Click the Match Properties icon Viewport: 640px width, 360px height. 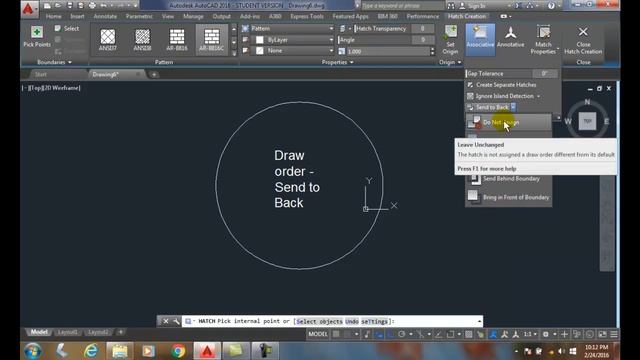(543, 32)
